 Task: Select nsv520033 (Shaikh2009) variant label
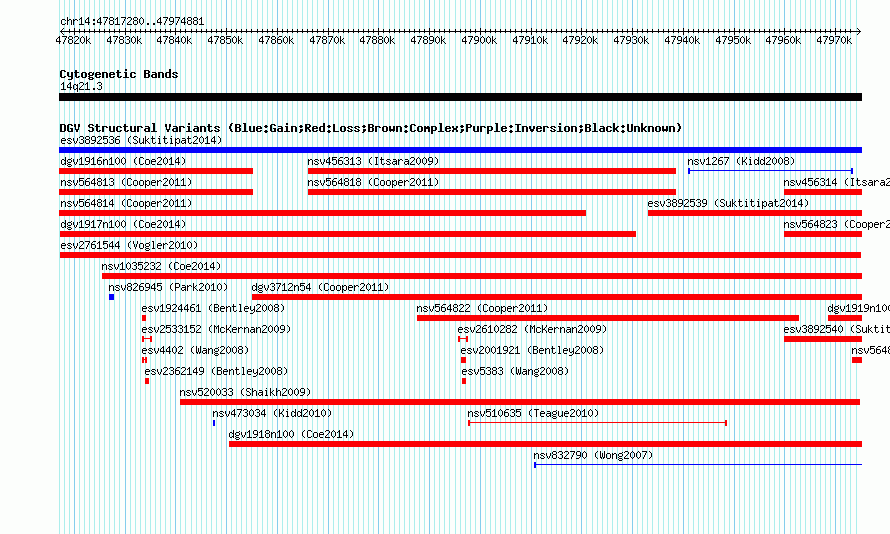tap(245, 392)
